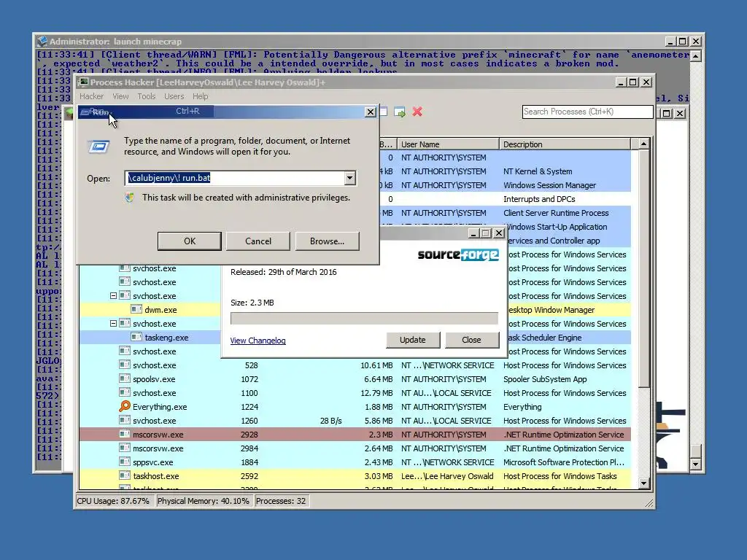Click the Processes: 32 status entry
Viewport: 747px width, 560px height.
281,501
